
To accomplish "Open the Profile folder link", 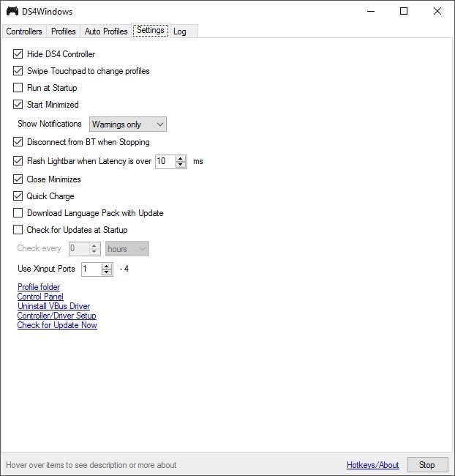I will tap(39, 287).
